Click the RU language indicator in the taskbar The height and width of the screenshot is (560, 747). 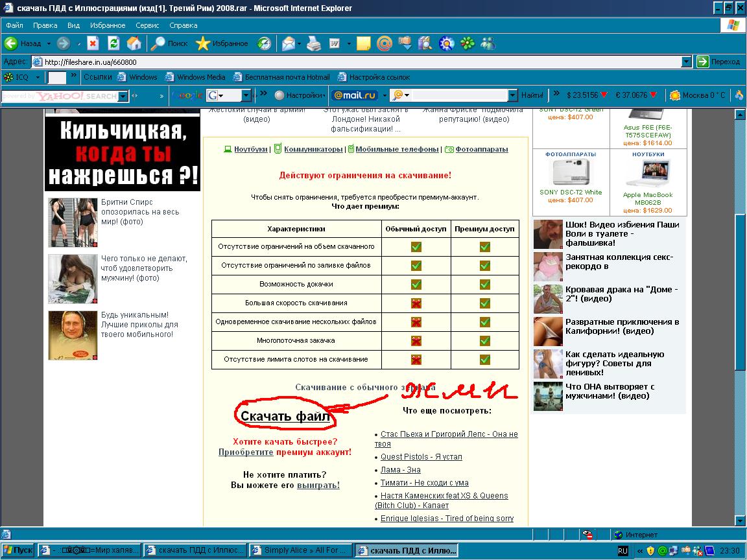tap(622, 550)
